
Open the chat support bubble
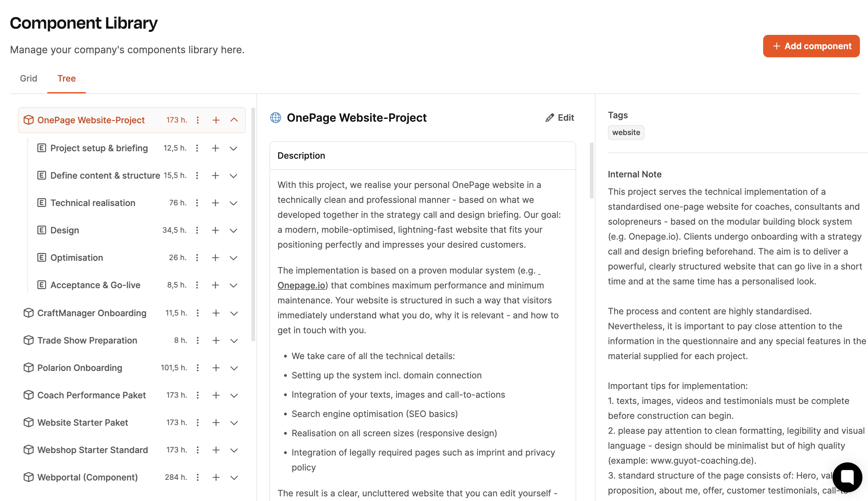[x=847, y=477]
